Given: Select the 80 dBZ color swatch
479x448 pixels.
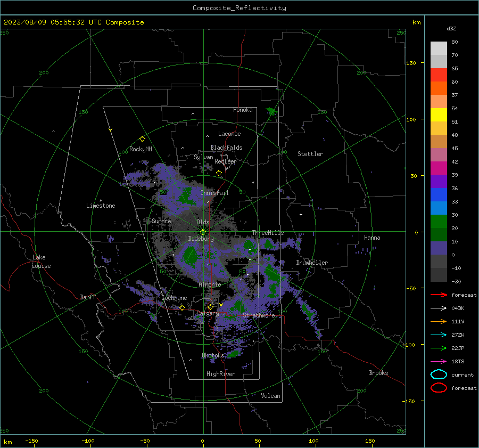Looking at the screenshot, I should click(x=439, y=48).
